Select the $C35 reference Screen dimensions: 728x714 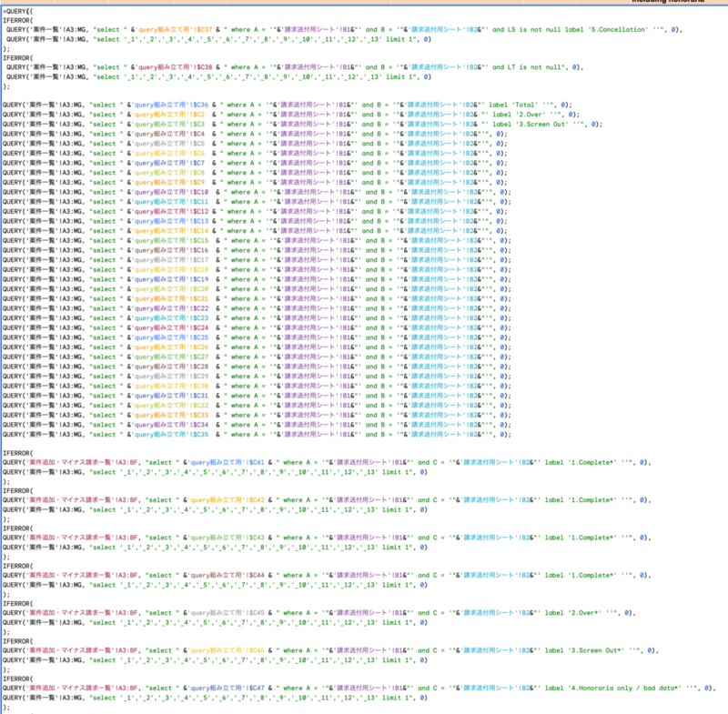(x=198, y=435)
